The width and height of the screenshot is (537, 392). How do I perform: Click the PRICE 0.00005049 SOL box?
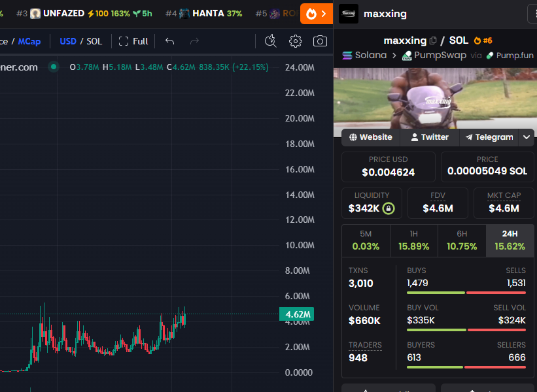click(487, 167)
